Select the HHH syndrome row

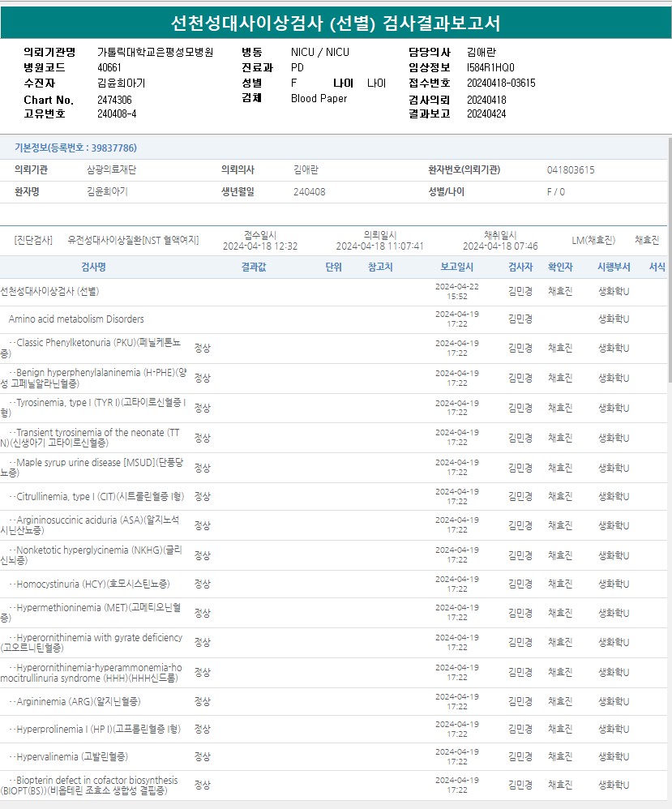click(333, 672)
